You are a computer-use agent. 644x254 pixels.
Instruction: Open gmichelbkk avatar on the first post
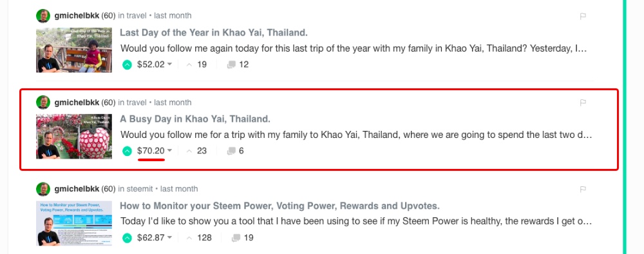click(x=43, y=16)
